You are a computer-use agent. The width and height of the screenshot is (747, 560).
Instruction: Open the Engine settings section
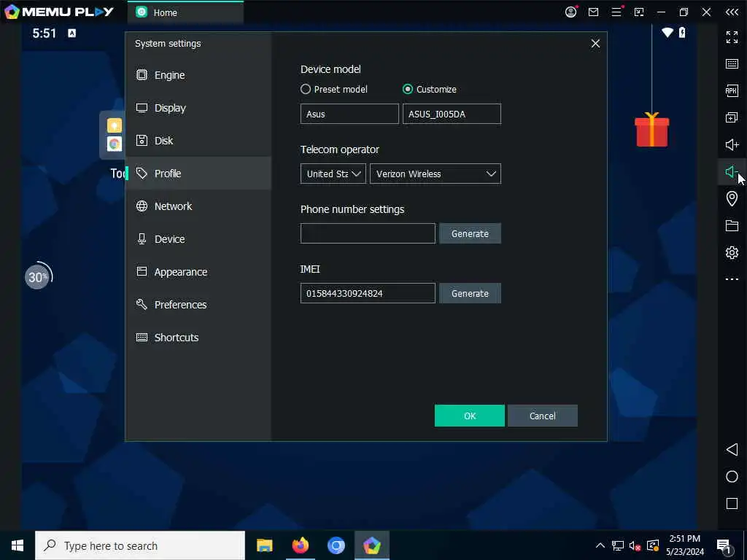click(x=198, y=75)
